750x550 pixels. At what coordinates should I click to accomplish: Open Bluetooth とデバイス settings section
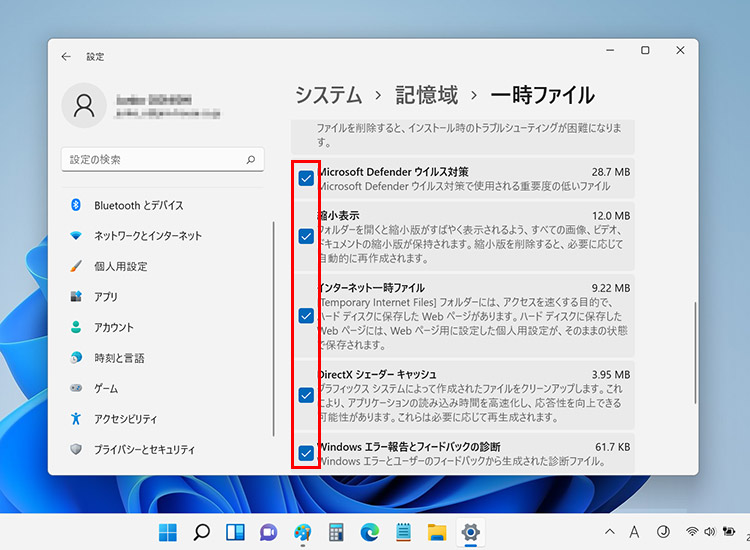tap(138, 205)
